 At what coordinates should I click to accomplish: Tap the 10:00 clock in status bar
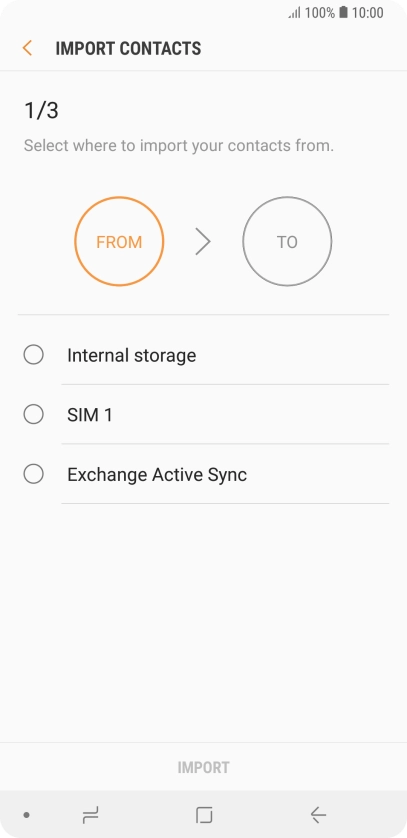click(367, 13)
